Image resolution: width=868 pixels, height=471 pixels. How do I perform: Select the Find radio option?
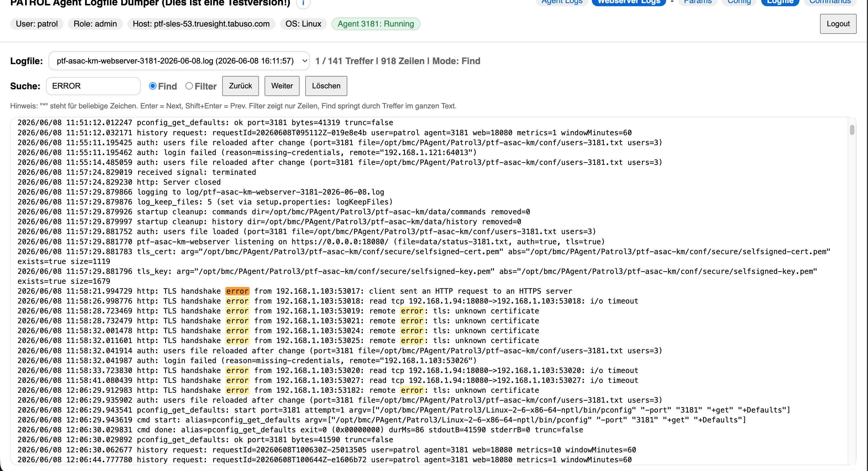click(x=153, y=86)
